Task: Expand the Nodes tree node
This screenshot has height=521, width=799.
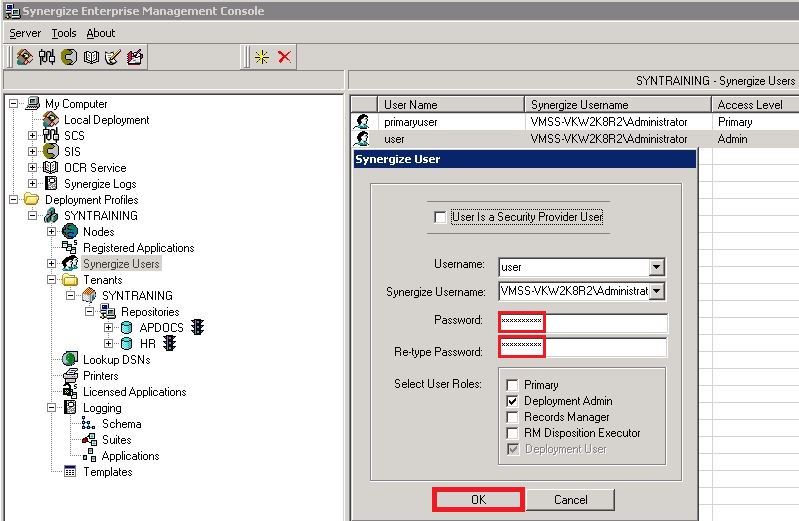Action: (51, 231)
